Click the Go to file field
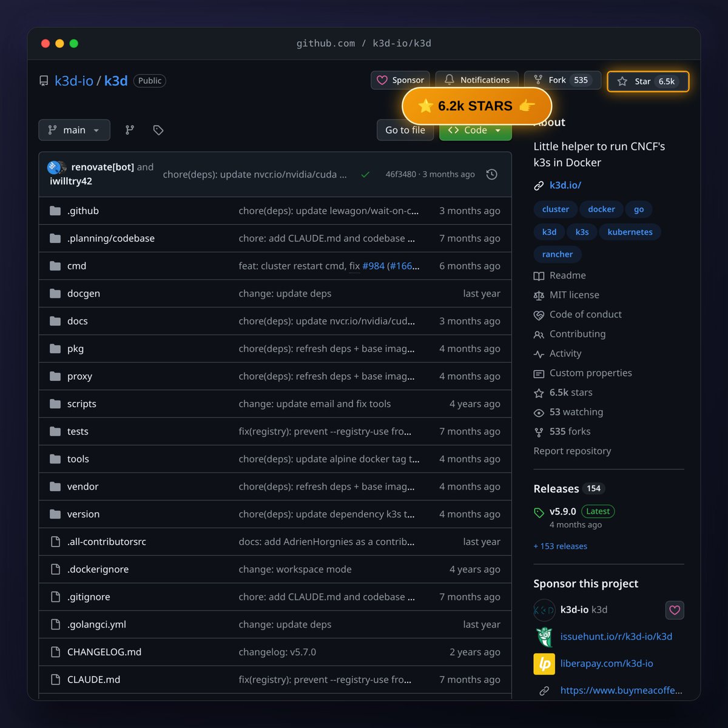This screenshot has height=728, width=728. [x=405, y=130]
